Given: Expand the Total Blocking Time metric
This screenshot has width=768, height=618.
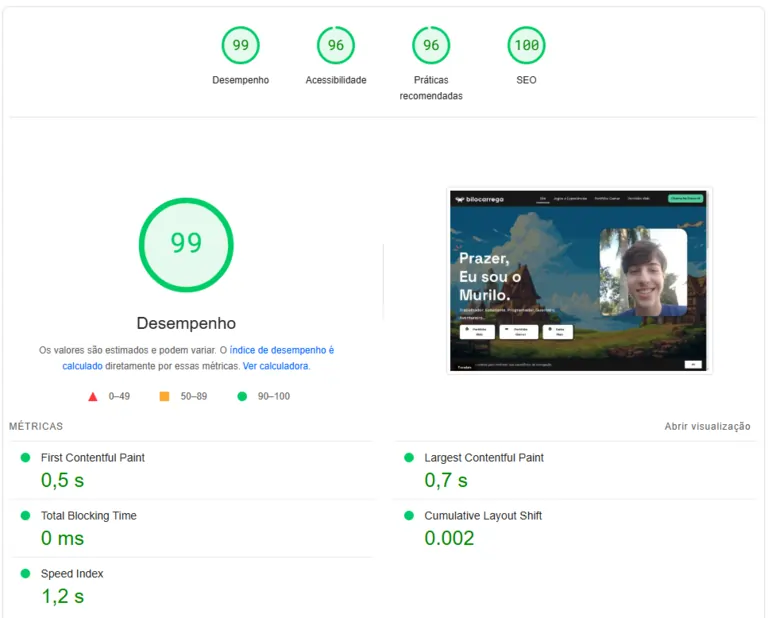Looking at the screenshot, I should pyautogui.click(x=88, y=516).
